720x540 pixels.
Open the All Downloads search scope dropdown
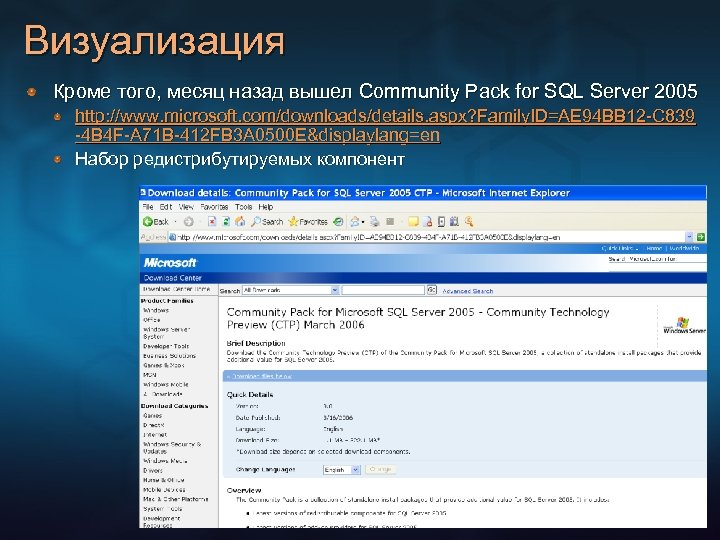point(290,290)
